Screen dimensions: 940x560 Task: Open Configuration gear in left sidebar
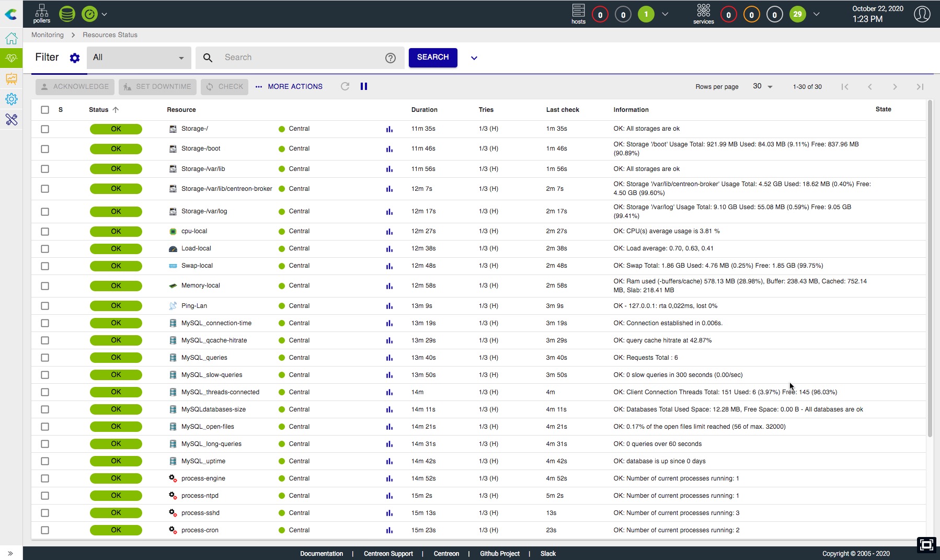point(12,99)
